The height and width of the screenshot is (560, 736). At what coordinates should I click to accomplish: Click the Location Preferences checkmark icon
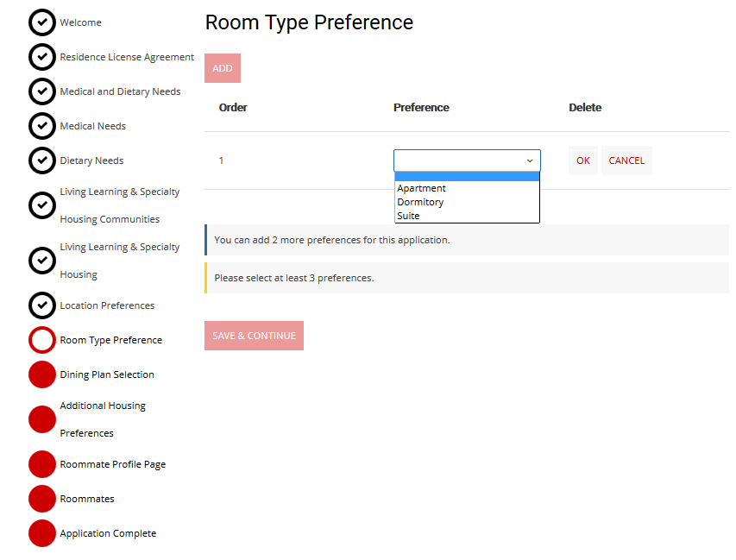pyautogui.click(x=42, y=305)
